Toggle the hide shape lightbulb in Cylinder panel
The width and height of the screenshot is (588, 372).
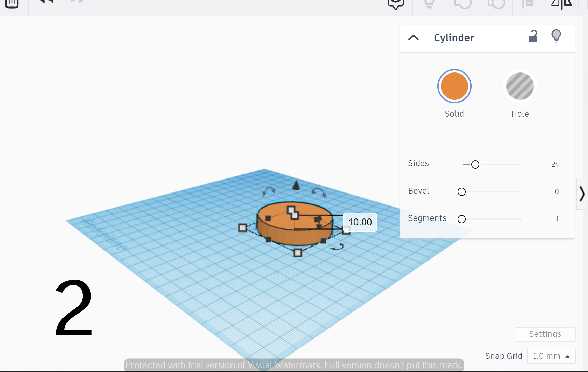click(556, 36)
